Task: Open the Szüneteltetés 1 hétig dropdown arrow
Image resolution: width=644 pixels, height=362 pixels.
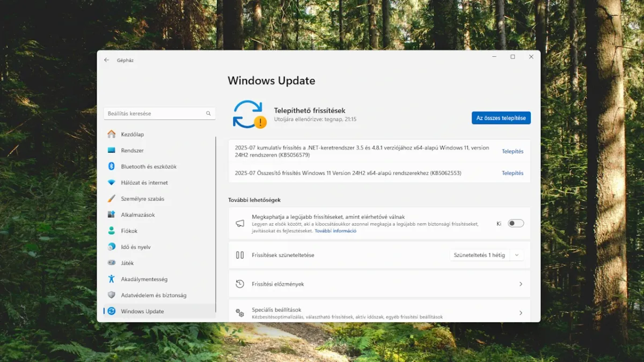Action: (517, 255)
